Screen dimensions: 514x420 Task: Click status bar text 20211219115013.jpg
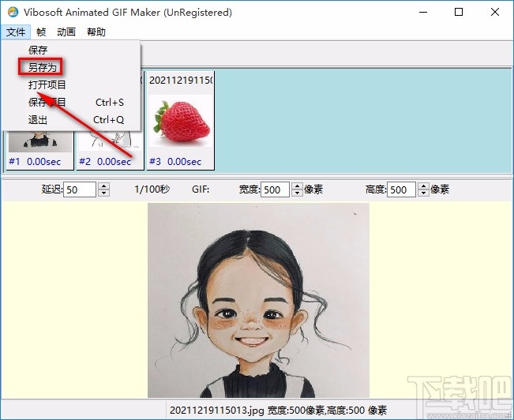click(216, 411)
